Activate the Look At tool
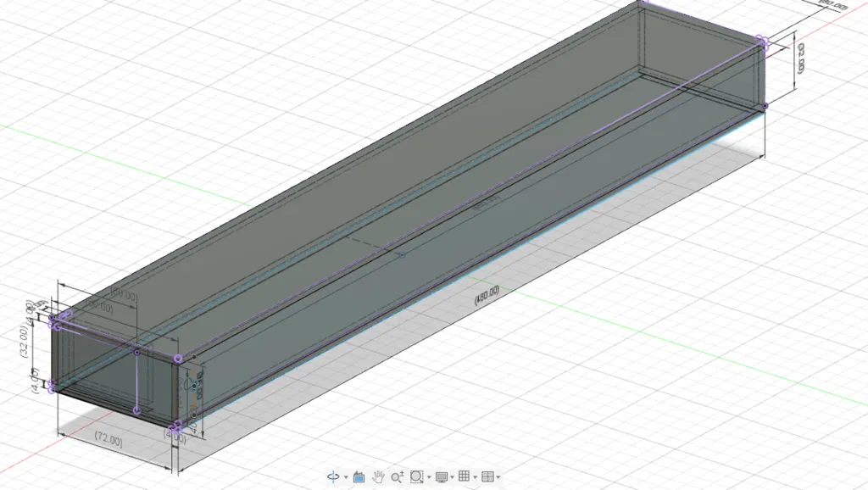The height and width of the screenshot is (490, 868). click(x=359, y=476)
